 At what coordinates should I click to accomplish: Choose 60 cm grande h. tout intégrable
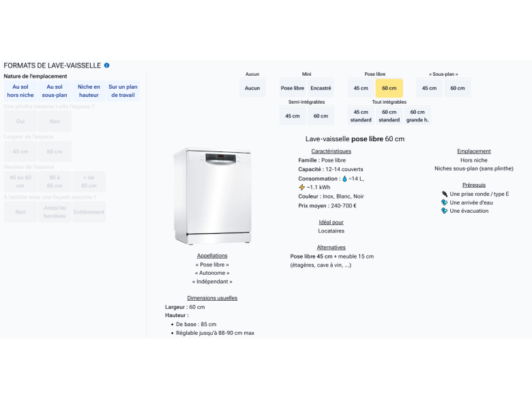(x=417, y=116)
